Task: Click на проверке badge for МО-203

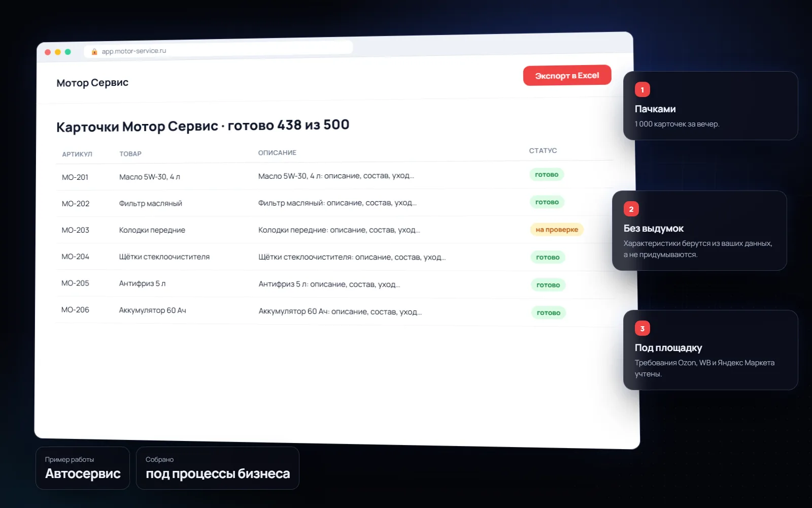Action: (x=557, y=230)
